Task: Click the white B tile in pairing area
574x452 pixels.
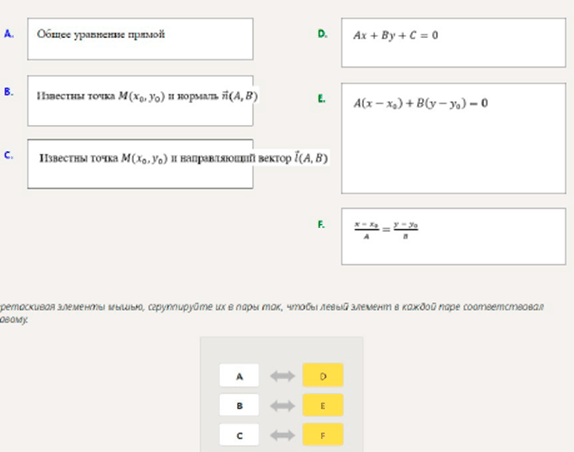Action: (239, 405)
